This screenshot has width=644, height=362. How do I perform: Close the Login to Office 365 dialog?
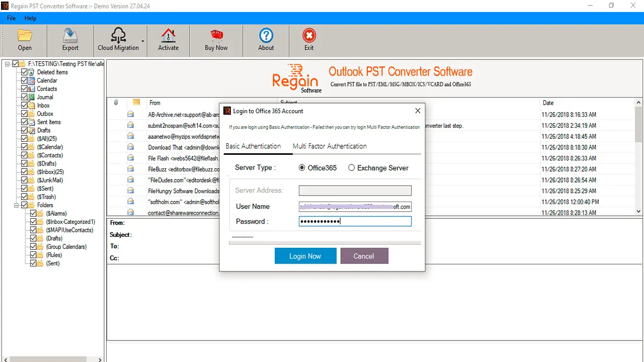point(418,111)
